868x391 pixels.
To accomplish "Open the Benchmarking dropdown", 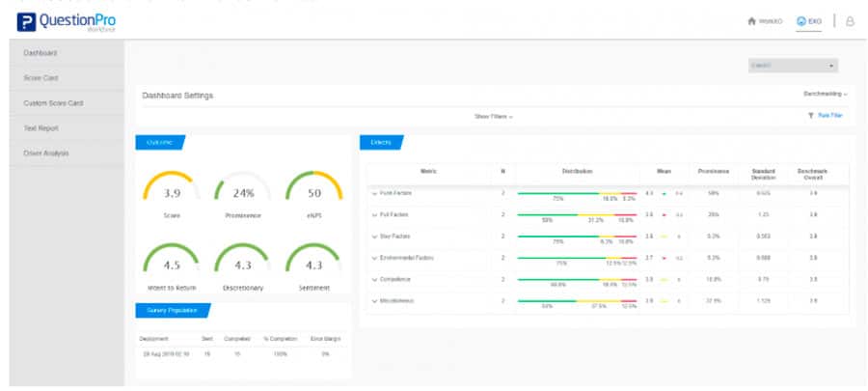I will pos(825,95).
